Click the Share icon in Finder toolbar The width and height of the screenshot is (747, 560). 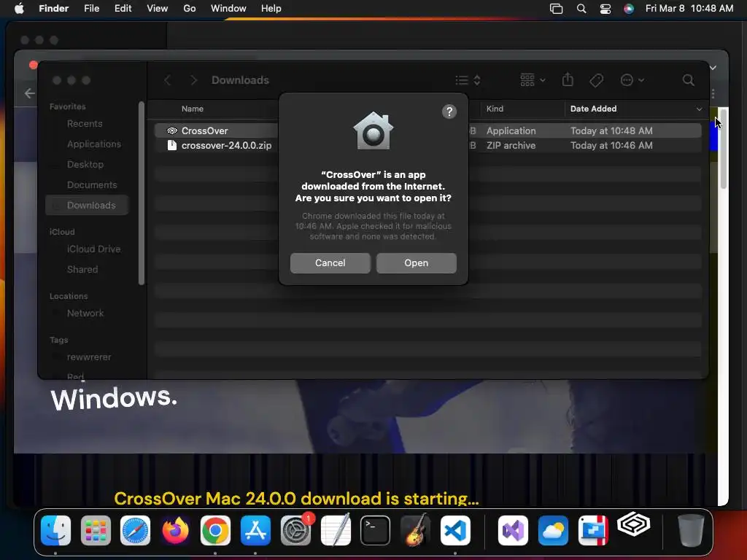[x=568, y=79]
